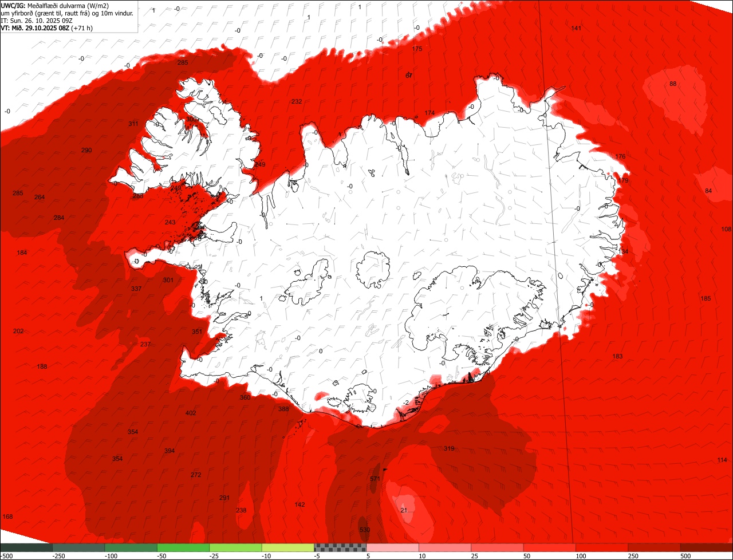Click the map value 291

click(224, 498)
